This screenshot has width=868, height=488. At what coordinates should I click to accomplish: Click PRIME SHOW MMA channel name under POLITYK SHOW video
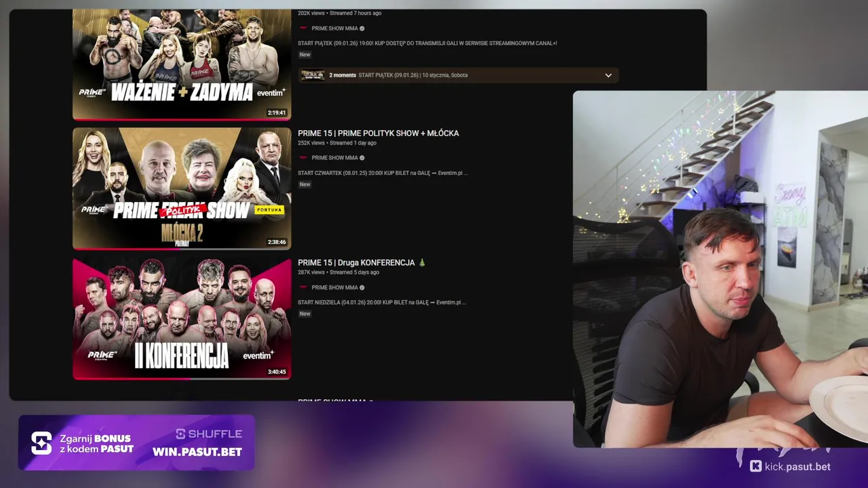(334, 158)
